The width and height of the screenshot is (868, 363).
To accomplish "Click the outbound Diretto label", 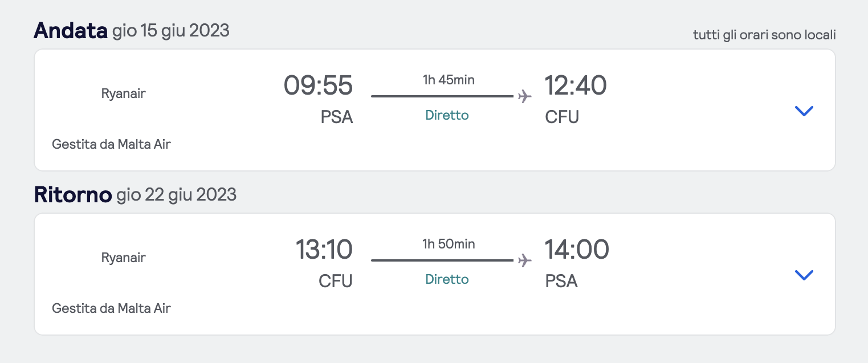I will click(447, 115).
